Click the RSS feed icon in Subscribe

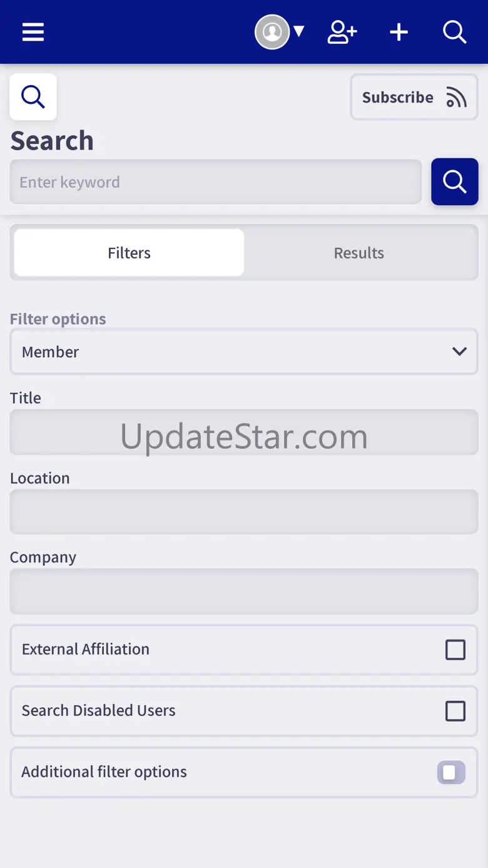point(456,98)
